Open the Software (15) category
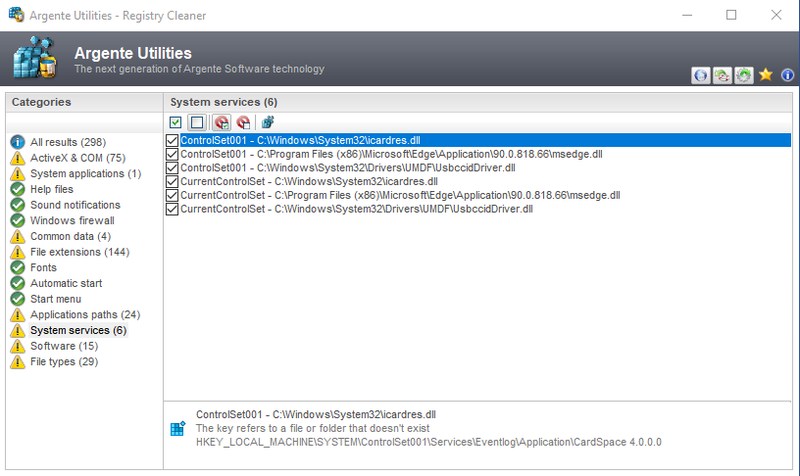Viewport: 800px width, 476px height. click(64, 346)
